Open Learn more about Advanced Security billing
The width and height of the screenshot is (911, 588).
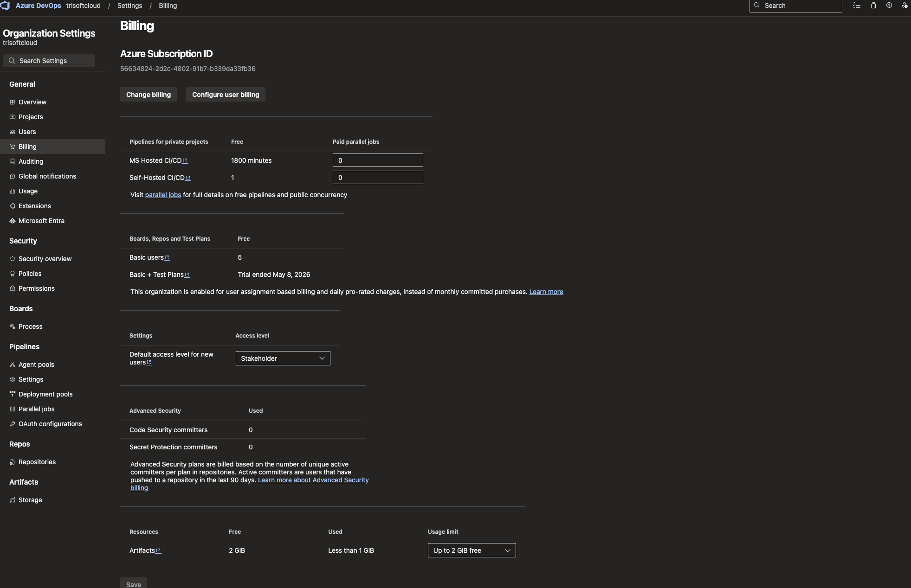313,480
